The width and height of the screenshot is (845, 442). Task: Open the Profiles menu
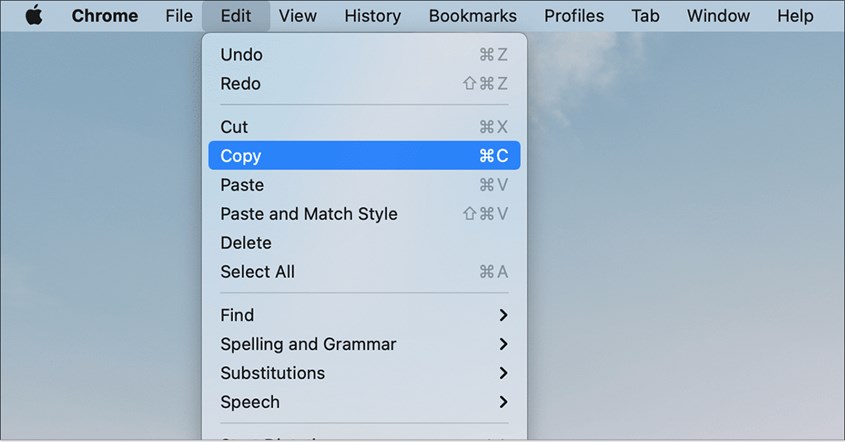pyautogui.click(x=574, y=16)
